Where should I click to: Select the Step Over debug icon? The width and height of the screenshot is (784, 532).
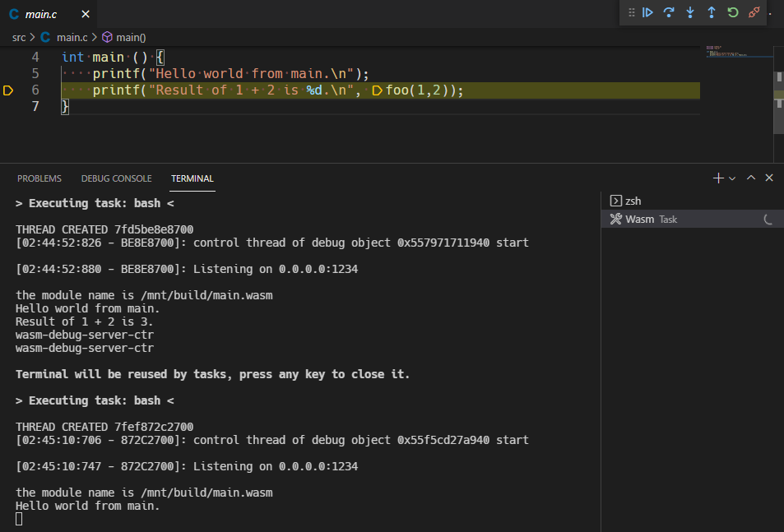pos(669,12)
